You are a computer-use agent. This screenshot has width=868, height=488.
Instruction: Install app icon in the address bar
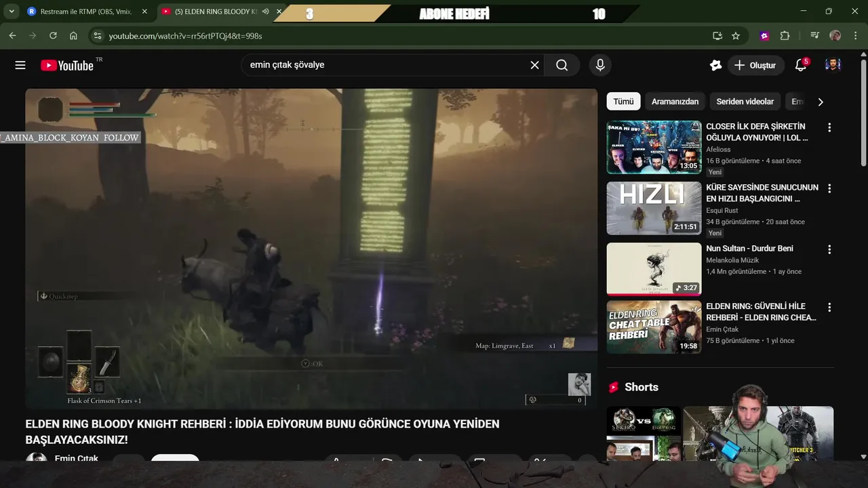pos(717,35)
